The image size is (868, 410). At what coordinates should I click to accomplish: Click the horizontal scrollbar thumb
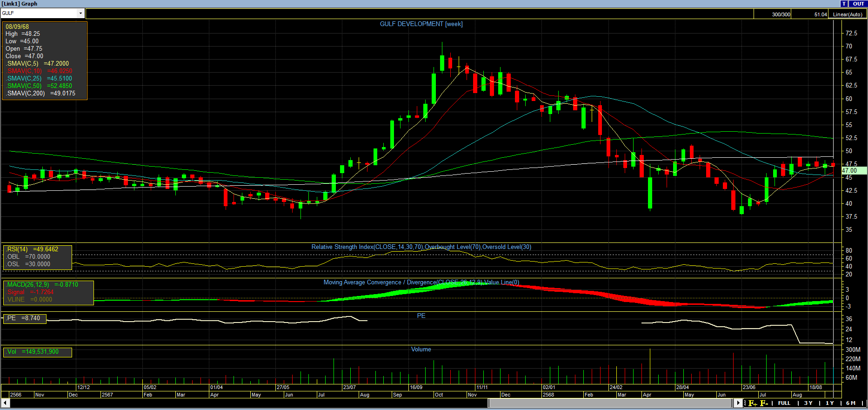(x=611, y=403)
